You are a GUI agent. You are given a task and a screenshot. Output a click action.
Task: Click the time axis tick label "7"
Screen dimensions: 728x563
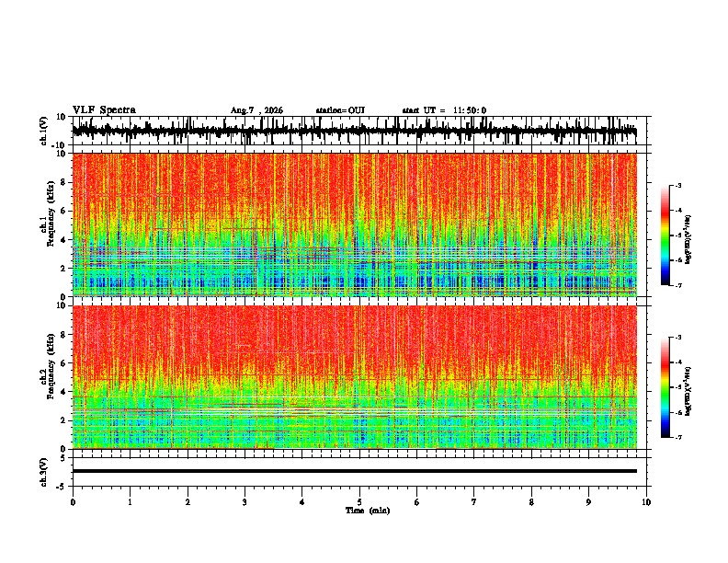point(474,502)
